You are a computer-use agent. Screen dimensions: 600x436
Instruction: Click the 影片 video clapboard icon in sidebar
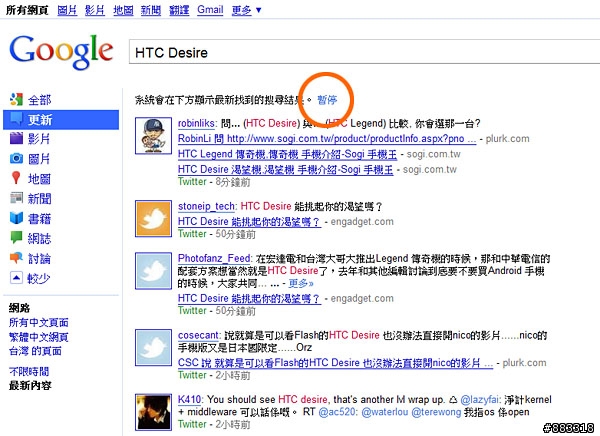(16, 138)
